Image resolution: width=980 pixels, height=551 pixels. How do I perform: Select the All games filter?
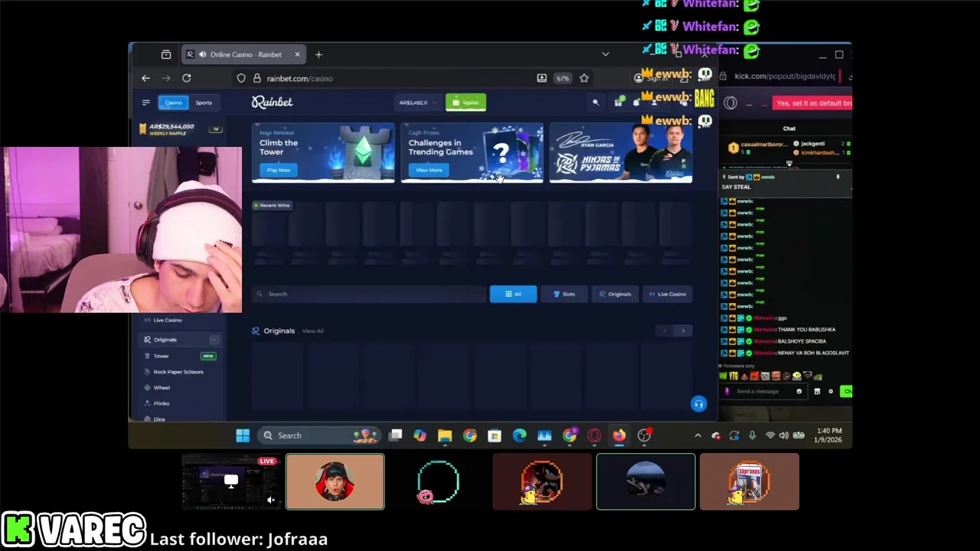(x=513, y=294)
